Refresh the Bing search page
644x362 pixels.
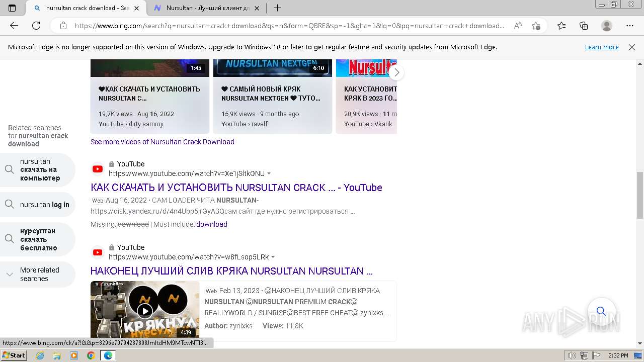click(x=36, y=26)
